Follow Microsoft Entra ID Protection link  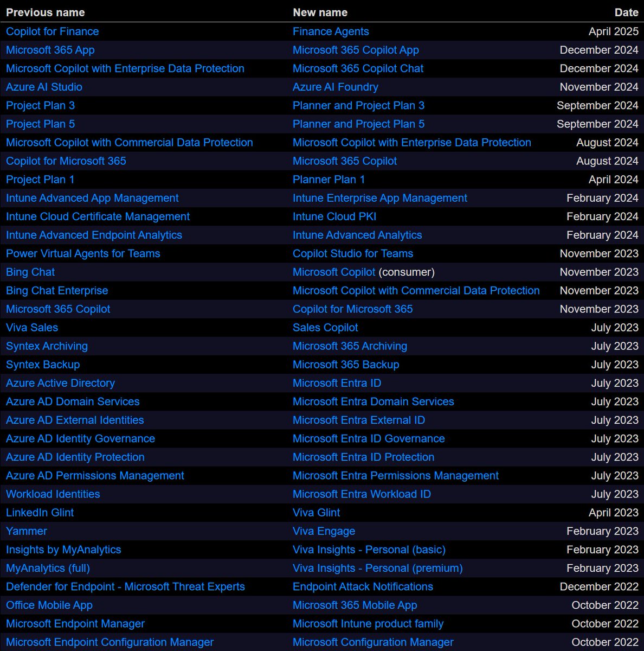(363, 457)
